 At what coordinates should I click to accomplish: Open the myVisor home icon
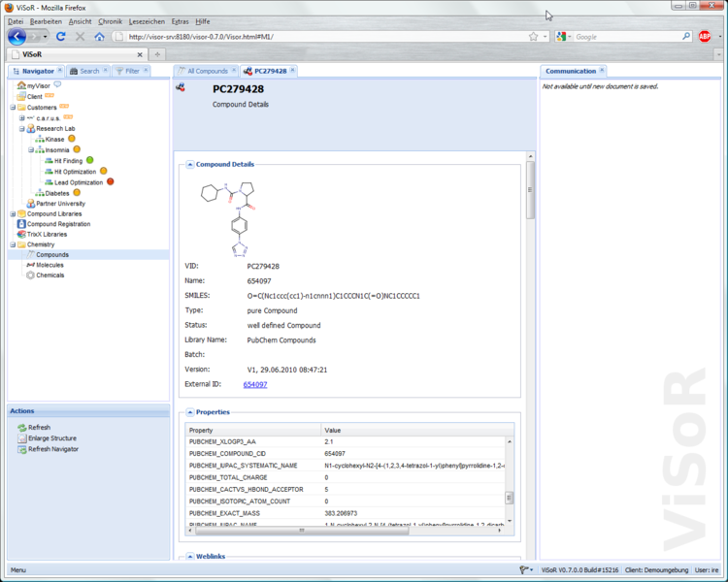coord(21,85)
